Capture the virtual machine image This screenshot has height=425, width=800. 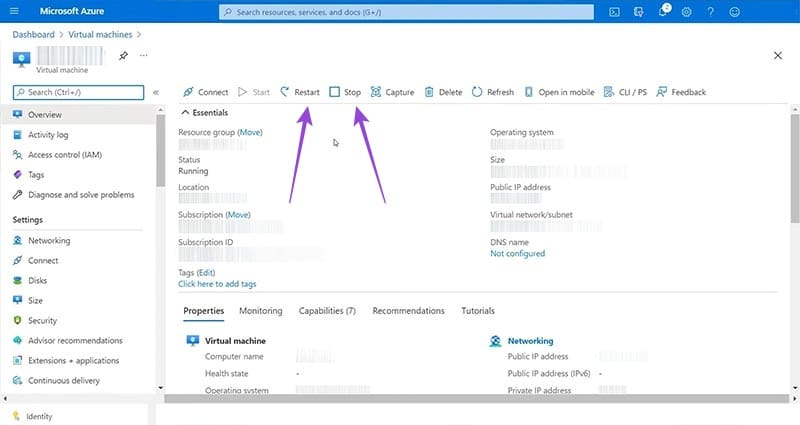click(x=392, y=92)
